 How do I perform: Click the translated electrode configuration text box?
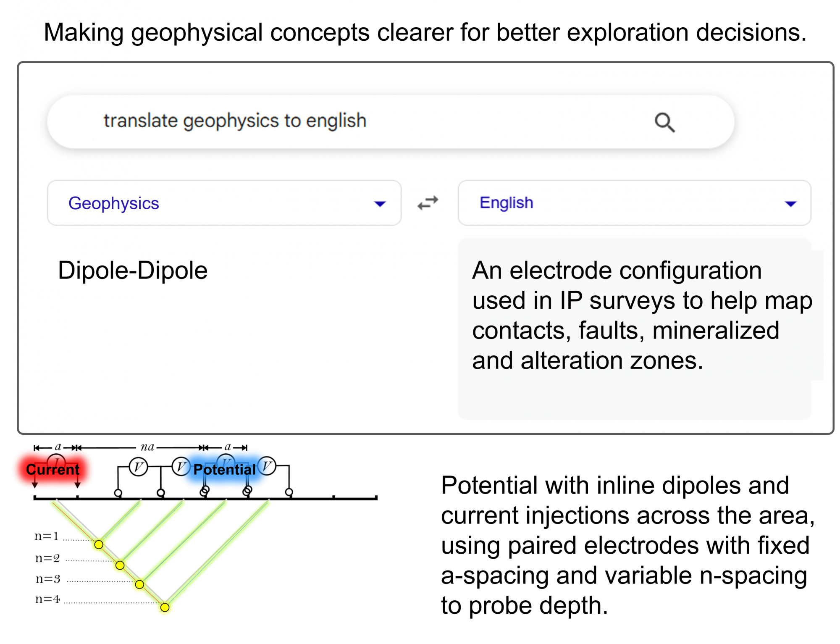(x=634, y=329)
